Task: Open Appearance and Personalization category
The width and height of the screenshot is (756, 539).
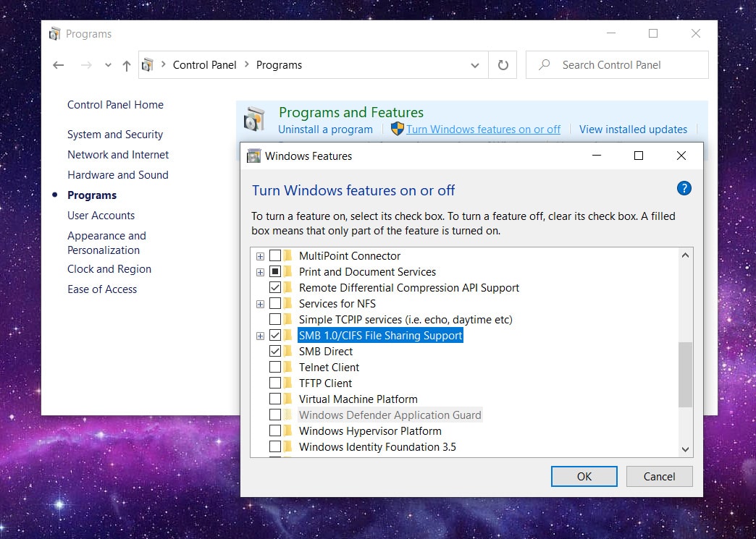Action: coord(106,243)
